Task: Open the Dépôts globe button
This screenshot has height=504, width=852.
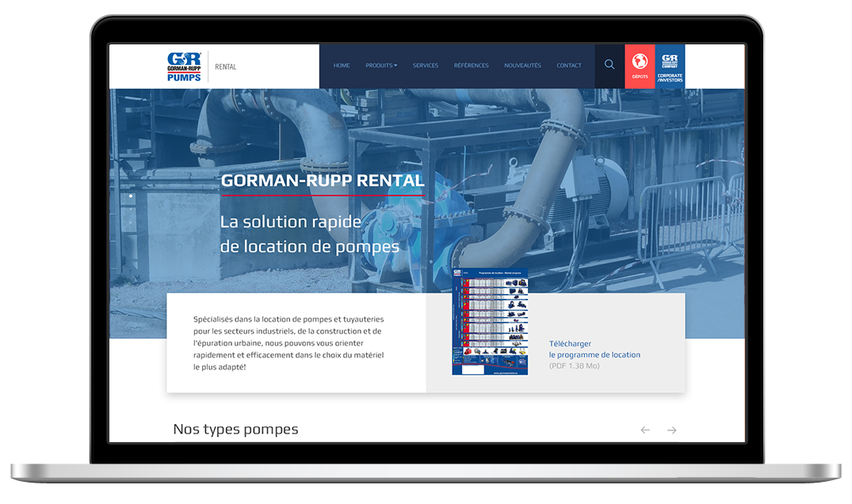Action: (x=640, y=67)
